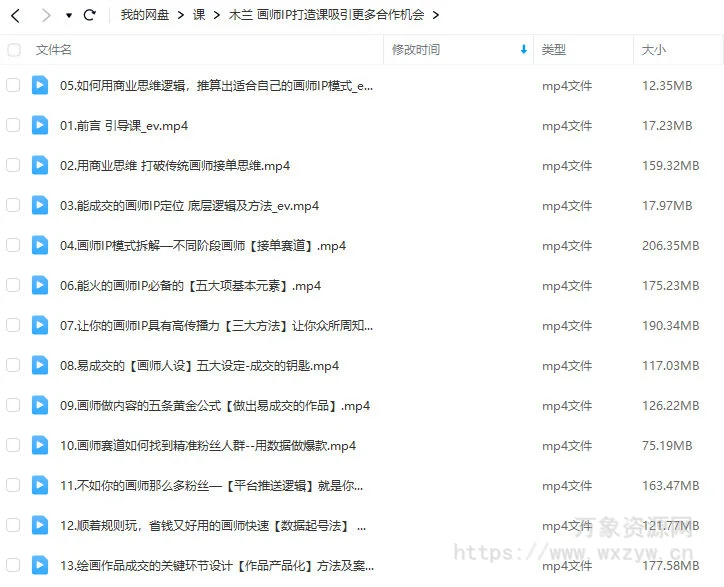Click video icon of 10.画师赛道 file
The image size is (724, 587).
[39, 445]
